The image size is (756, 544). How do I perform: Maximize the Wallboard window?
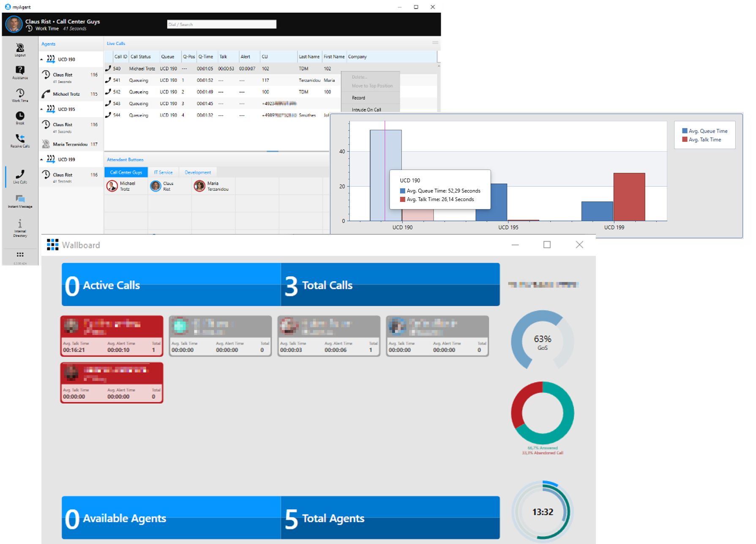(x=547, y=245)
